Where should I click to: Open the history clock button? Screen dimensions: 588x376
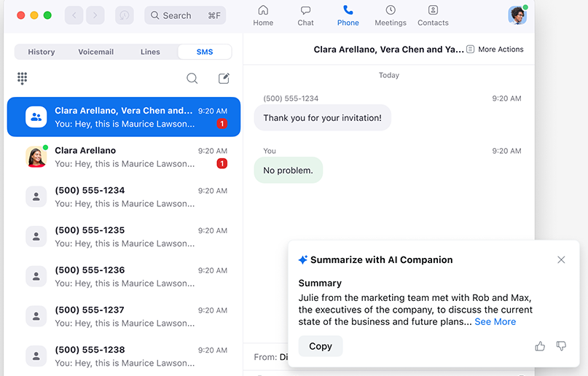(125, 15)
